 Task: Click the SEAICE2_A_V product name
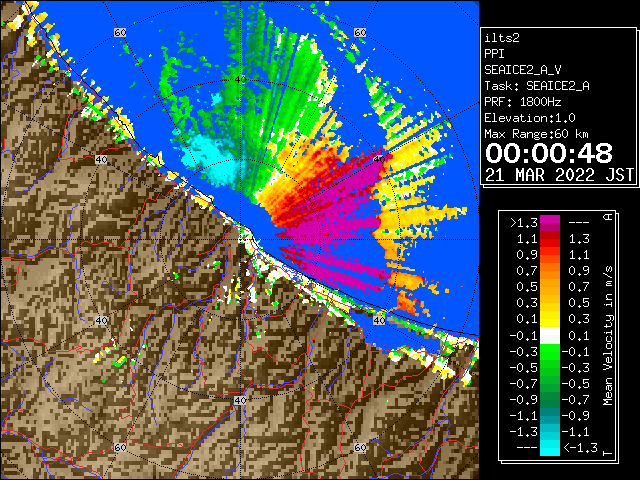point(522,70)
